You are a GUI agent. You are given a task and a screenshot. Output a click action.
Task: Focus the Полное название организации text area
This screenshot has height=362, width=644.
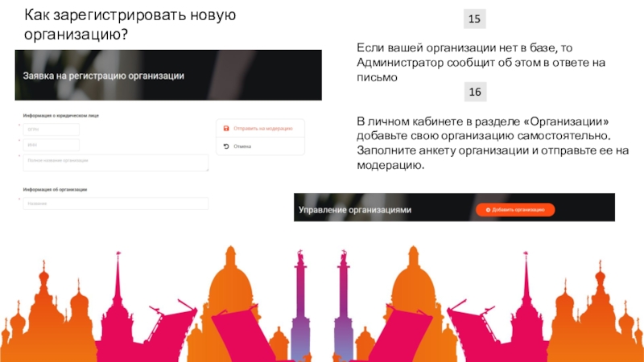pyautogui.click(x=115, y=163)
